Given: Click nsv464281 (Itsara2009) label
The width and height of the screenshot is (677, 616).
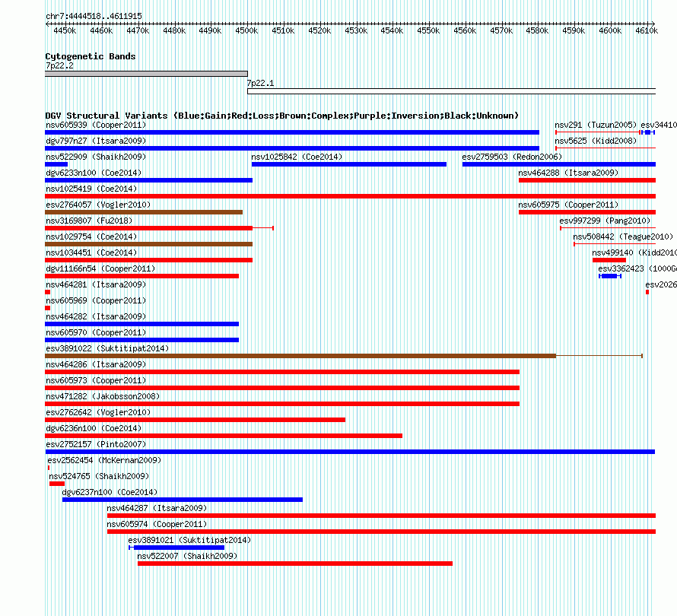Looking at the screenshot, I should click(x=96, y=285).
